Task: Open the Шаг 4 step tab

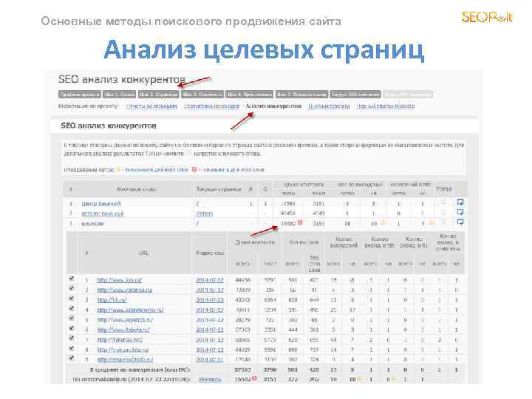Action: click(250, 95)
